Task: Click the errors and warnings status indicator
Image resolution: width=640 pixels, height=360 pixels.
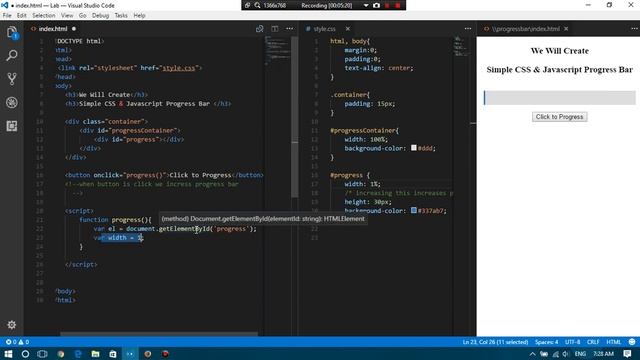Action: tap(17, 342)
